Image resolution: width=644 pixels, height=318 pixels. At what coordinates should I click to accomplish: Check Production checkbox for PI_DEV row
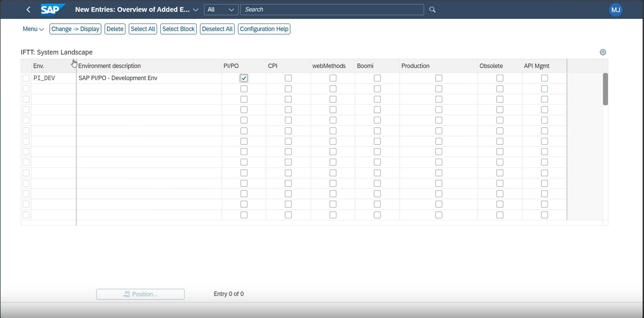438,78
